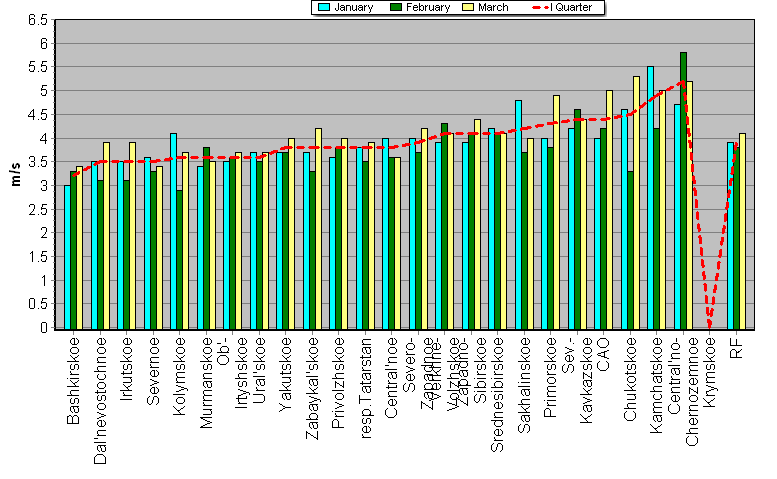This screenshot has width=777, height=479.
Task: Click the I Quarter line's zero point at Krymskoe
Action: [710, 327]
